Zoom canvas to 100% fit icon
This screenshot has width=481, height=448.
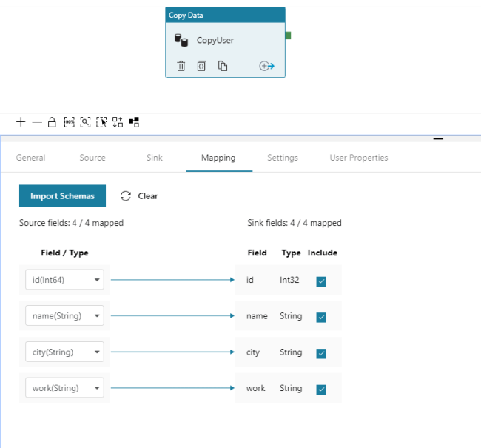(69, 122)
